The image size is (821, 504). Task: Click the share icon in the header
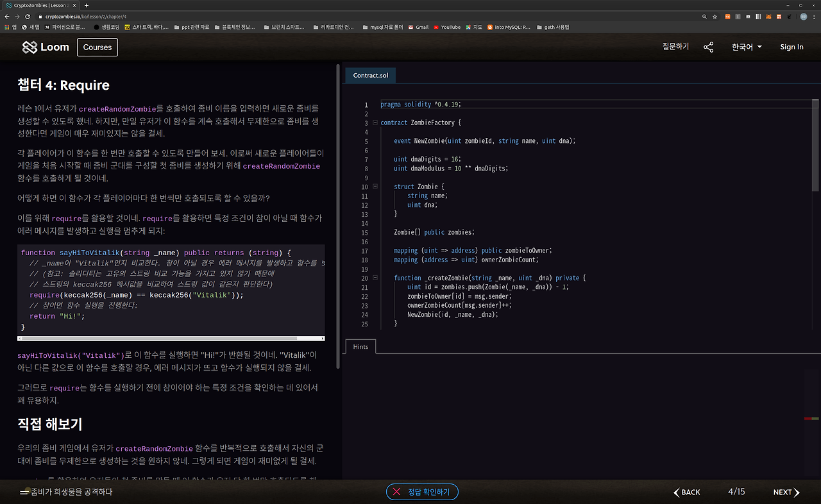coord(708,47)
